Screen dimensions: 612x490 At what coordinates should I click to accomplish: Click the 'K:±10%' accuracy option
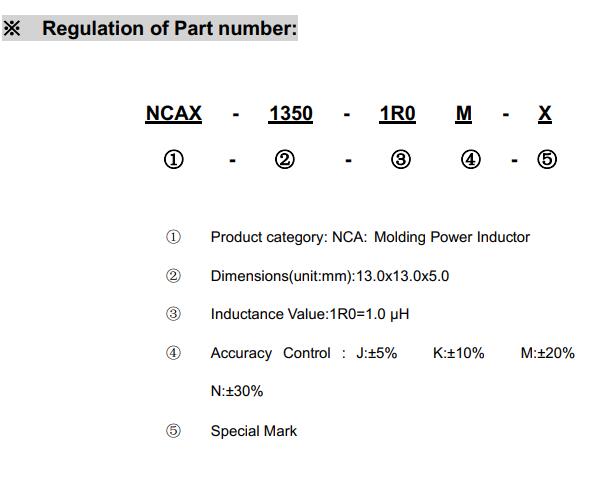(459, 353)
